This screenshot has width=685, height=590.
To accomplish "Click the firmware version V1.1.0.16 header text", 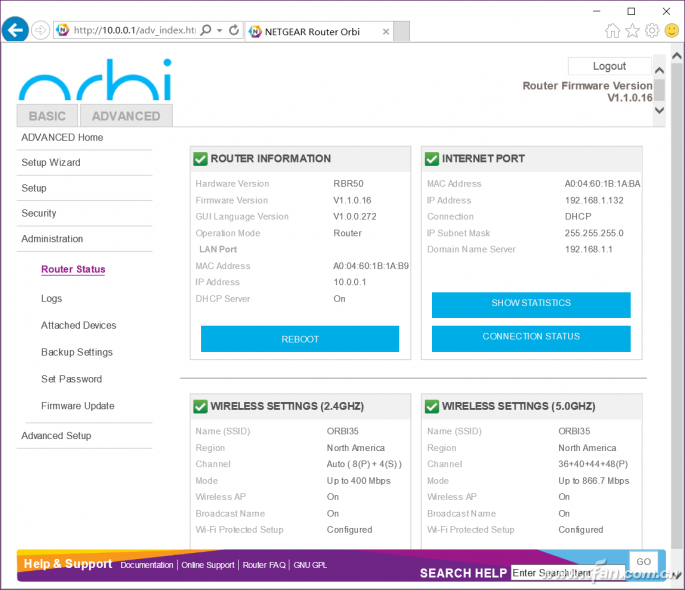I will pyautogui.click(x=630, y=98).
